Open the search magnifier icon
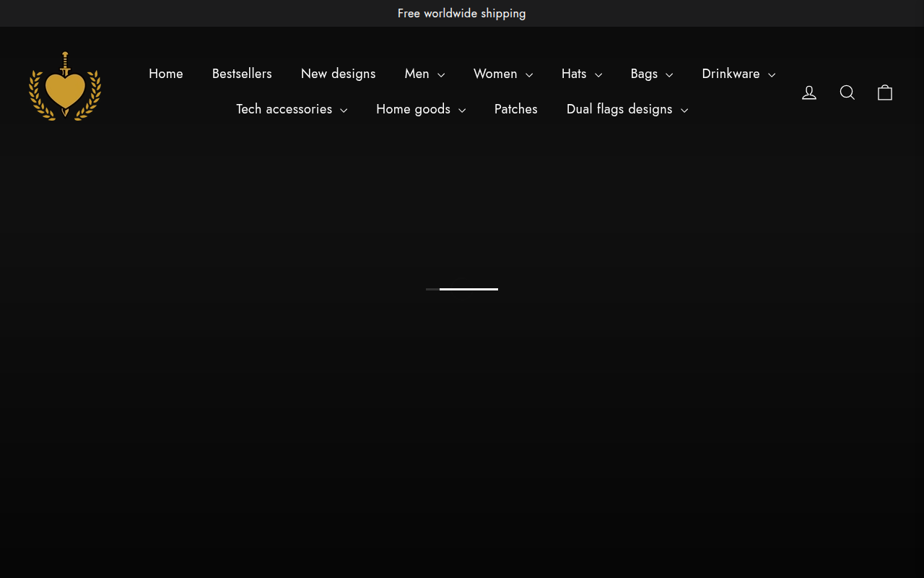This screenshot has height=578, width=924. [x=847, y=92]
